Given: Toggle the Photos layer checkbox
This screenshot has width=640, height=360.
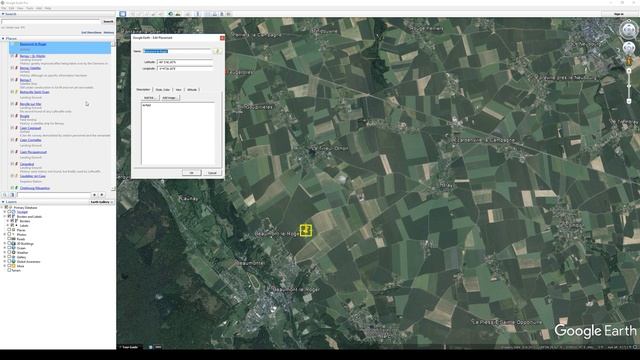Looking at the screenshot, I should click(x=9, y=234).
